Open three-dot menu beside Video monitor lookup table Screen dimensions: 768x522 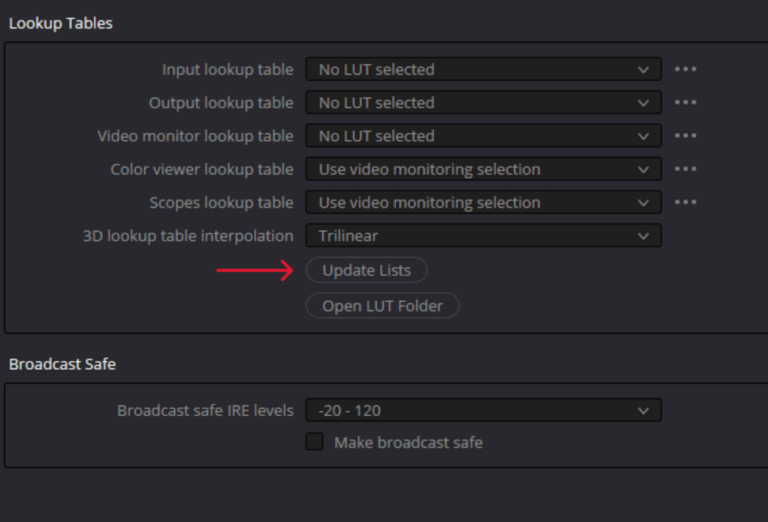tap(685, 136)
